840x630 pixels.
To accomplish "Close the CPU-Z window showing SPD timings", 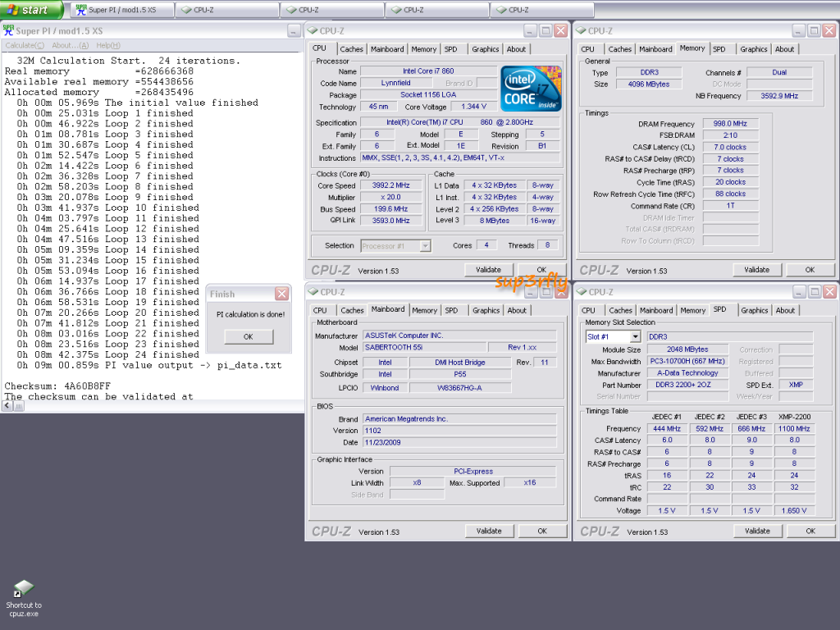I will [x=829, y=292].
